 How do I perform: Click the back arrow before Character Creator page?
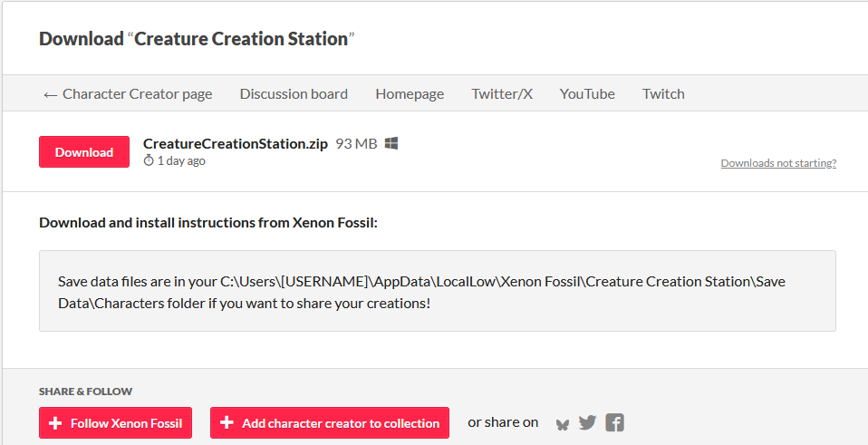pyautogui.click(x=50, y=94)
